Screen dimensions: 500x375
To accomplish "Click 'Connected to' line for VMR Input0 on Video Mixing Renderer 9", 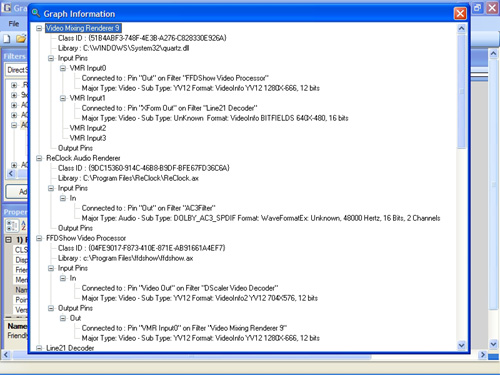I will coord(184,328).
